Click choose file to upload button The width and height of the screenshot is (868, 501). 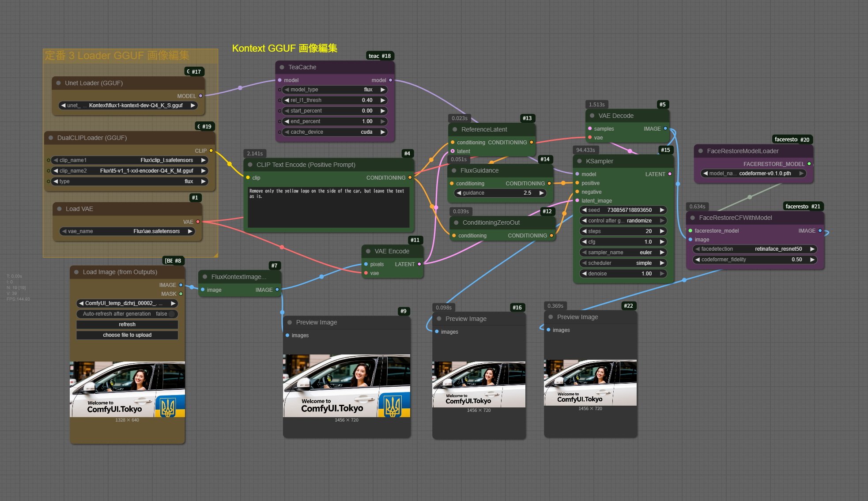pyautogui.click(x=127, y=335)
